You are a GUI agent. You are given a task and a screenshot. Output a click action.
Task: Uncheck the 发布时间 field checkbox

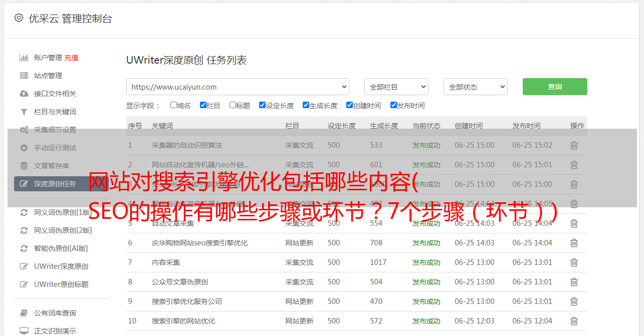tap(393, 105)
